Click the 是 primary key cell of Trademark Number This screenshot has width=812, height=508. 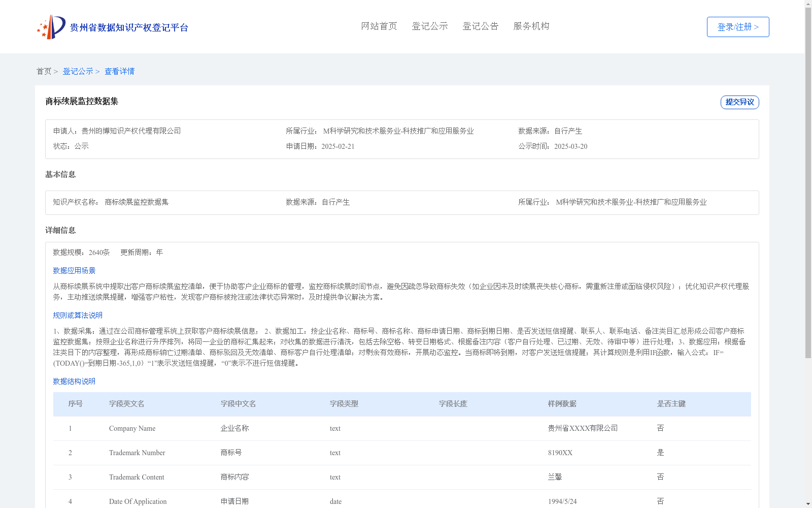point(661,453)
